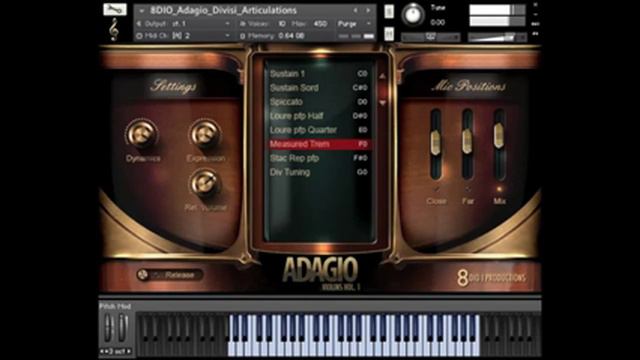Image resolution: width=640 pixels, height=360 pixels.
Task: Select the Sustain 1 articulation
Action: 319,73
